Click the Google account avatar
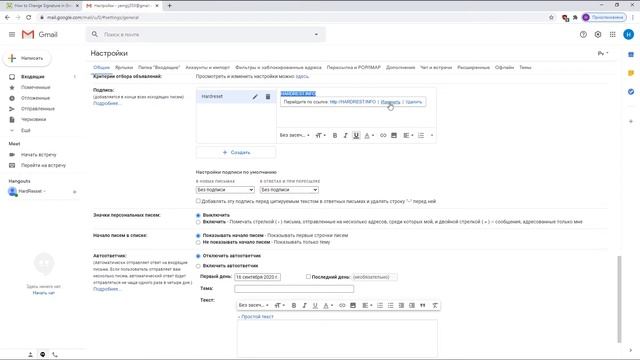 click(629, 35)
